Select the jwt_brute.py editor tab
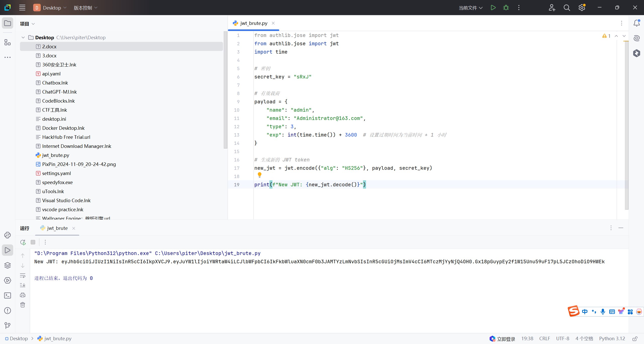This screenshot has height=344, width=644. click(254, 23)
